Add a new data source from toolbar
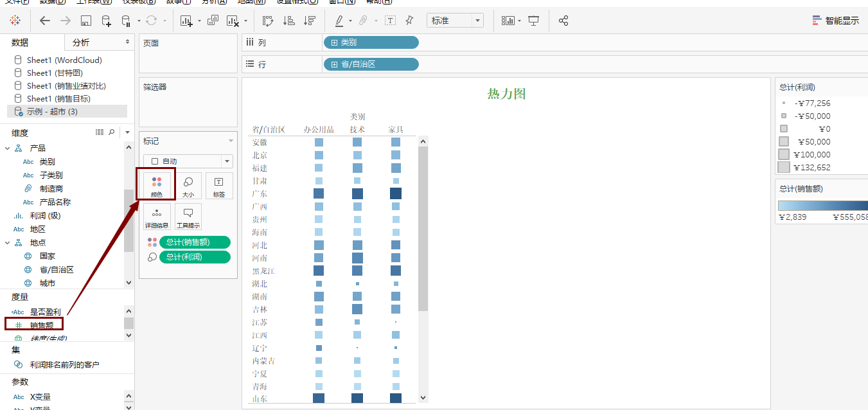Screen dimensions: 868x410 click(107, 21)
